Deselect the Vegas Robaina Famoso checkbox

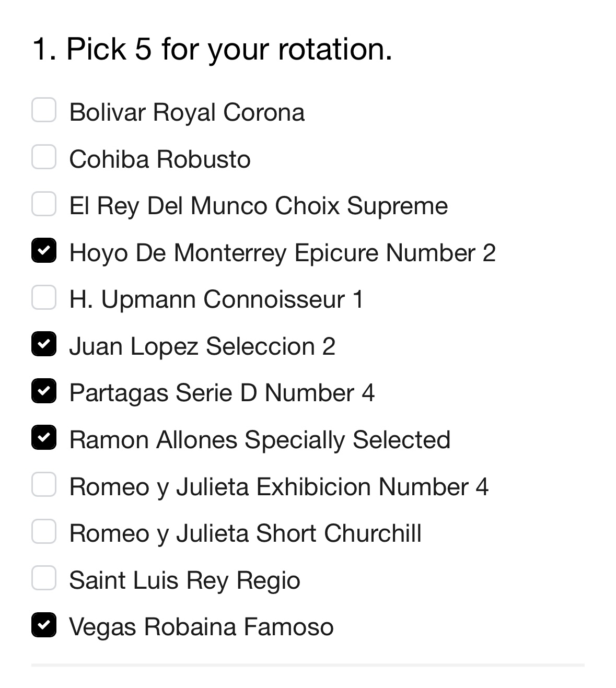click(44, 625)
